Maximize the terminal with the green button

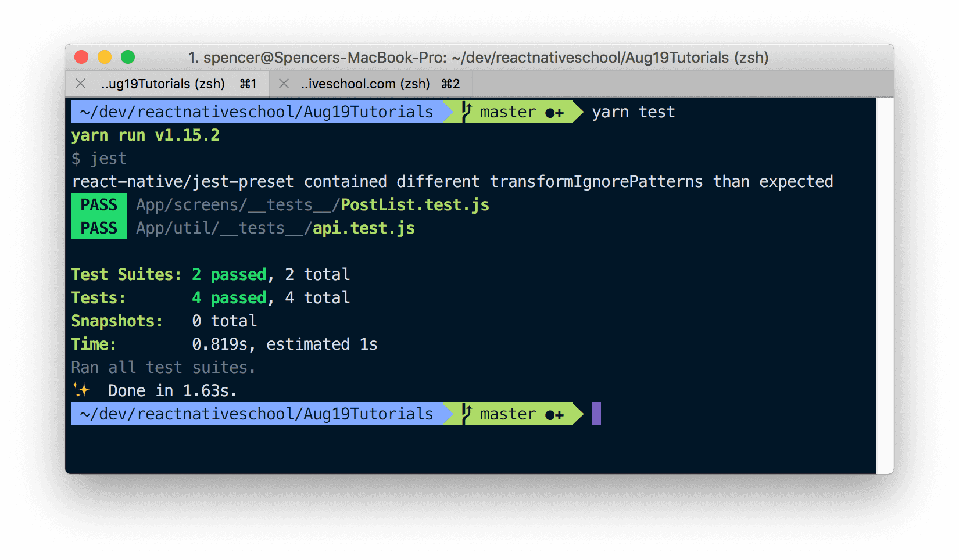[128, 57]
